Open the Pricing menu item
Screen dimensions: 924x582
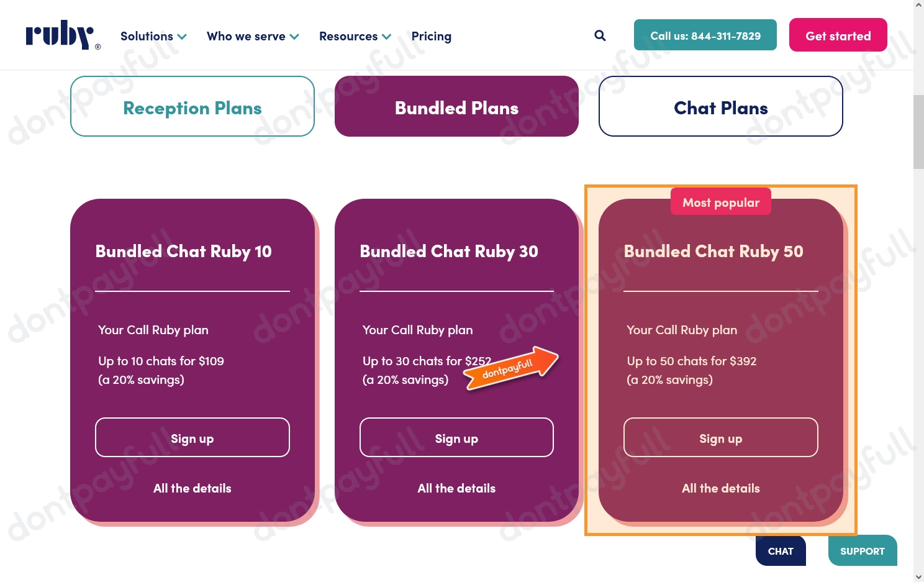click(431, 36)
